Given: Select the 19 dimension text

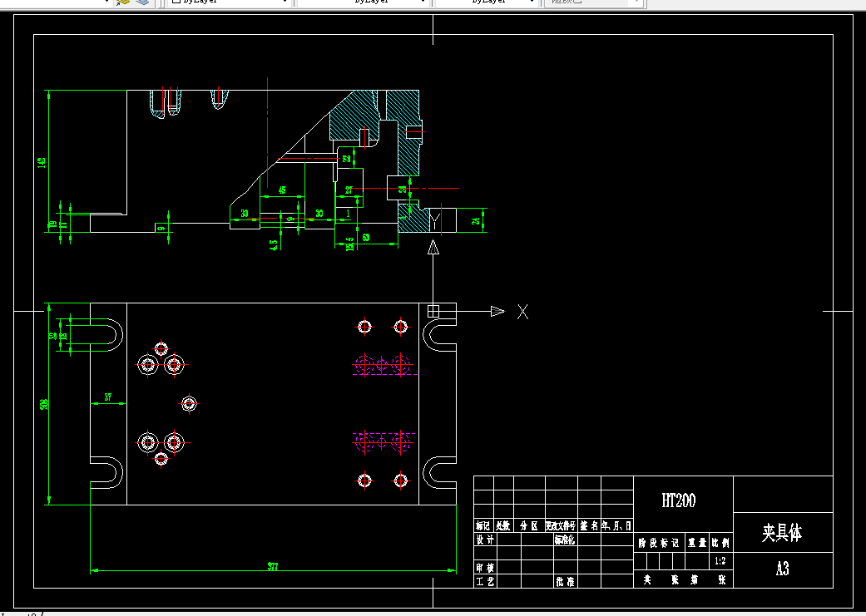Looking at the screenshot, I should click(53, 224).
